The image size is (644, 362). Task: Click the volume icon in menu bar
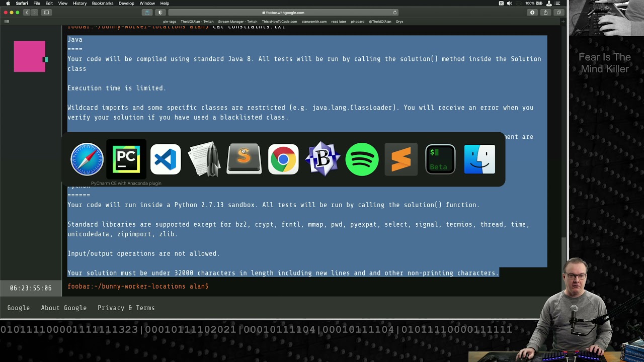[x=510, y=3]
